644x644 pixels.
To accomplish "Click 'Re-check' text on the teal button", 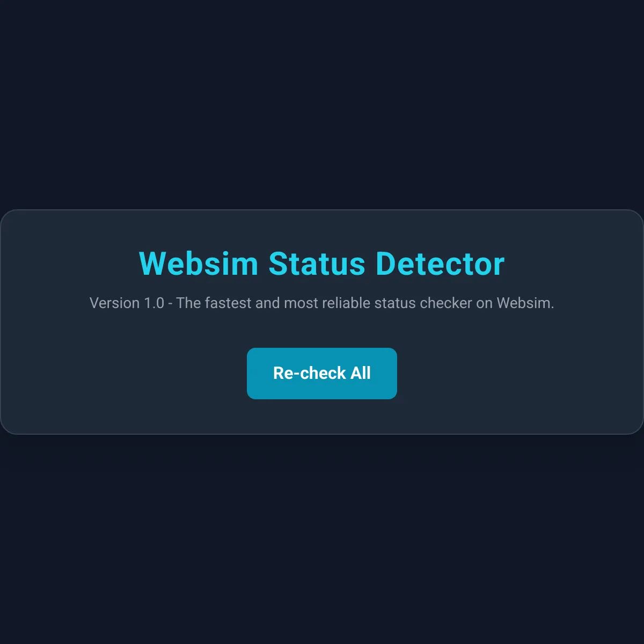I will 309,374.
